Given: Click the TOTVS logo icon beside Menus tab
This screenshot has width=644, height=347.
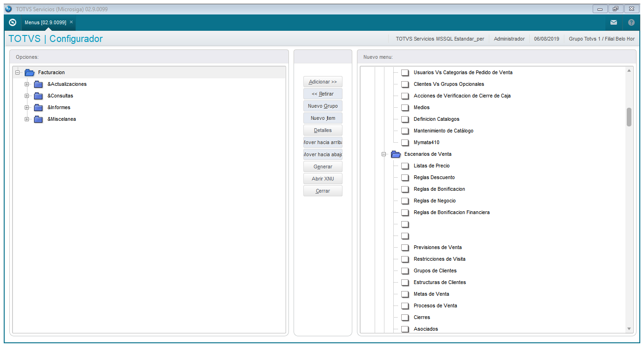Looking at the screenshot, I should (13, 22).
